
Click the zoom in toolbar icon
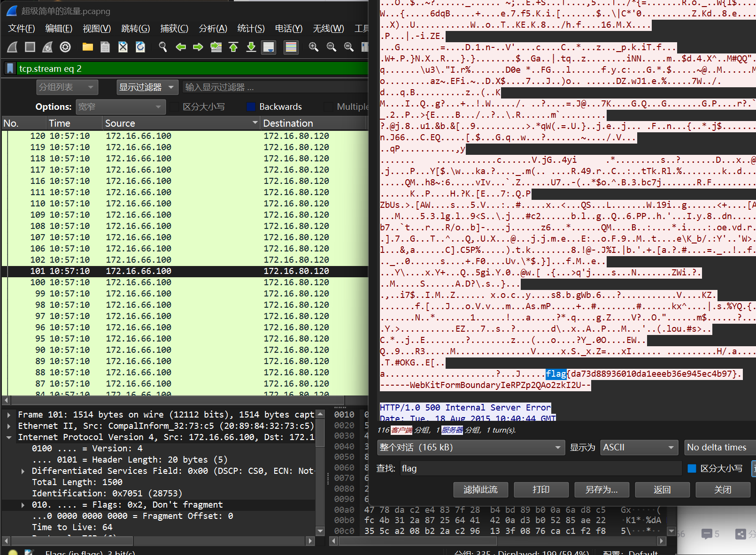pyautogui.click(x=314, y=47)
